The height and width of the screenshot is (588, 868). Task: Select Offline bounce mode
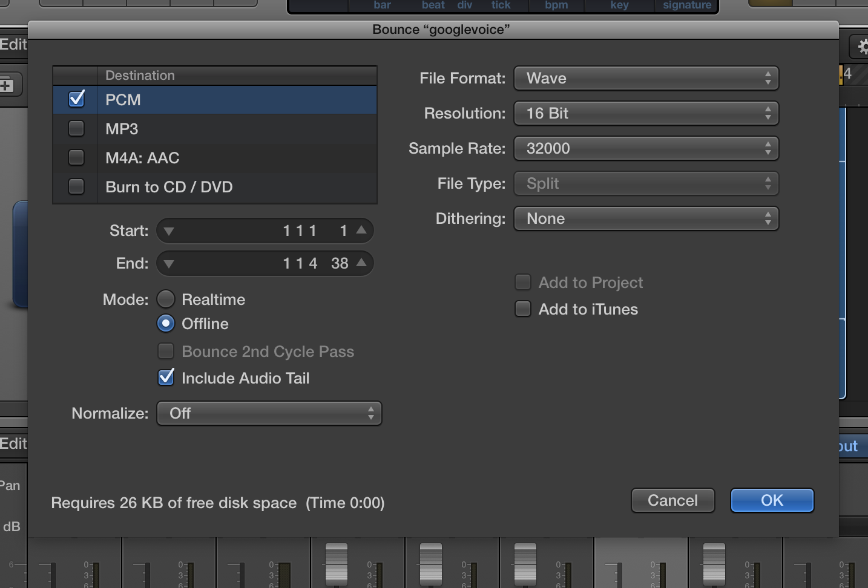coord(166,324)
